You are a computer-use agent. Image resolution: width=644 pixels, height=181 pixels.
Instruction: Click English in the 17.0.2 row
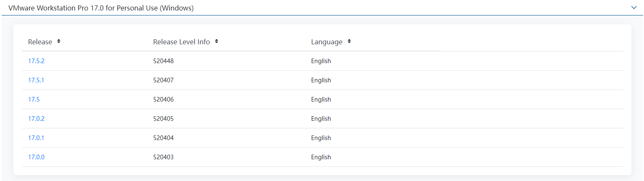(321, 119)
